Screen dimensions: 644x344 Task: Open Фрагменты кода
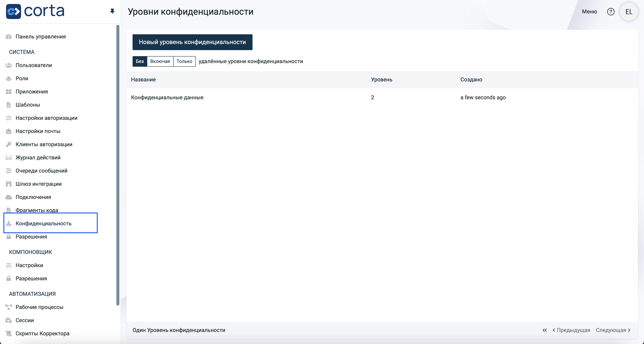[37, 210]
